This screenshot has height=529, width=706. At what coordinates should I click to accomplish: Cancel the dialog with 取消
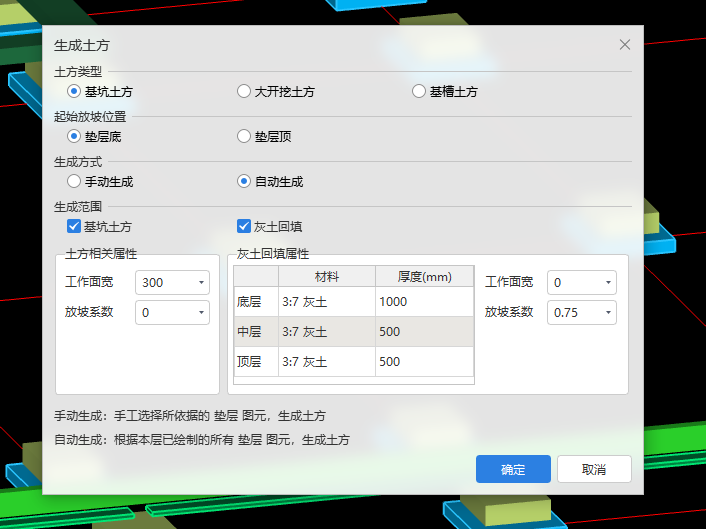coord(594,469)
